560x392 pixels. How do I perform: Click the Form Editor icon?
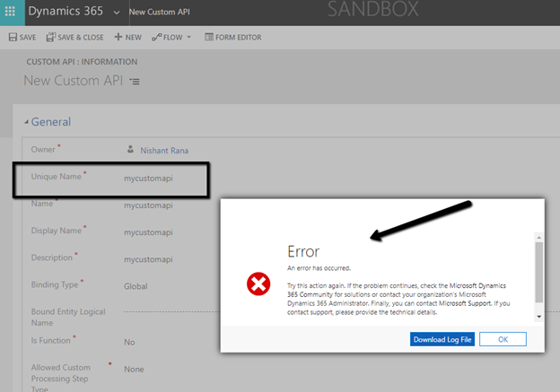click(x=209, y=37)
